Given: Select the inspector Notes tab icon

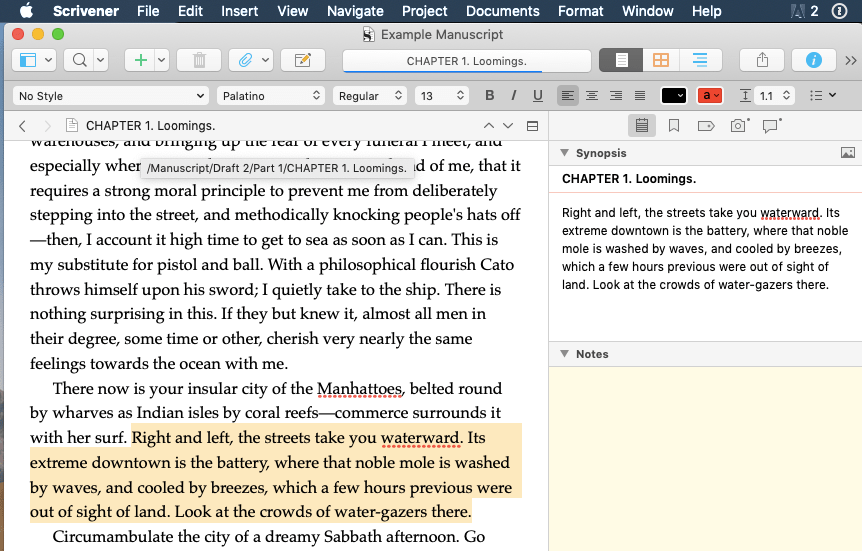Looking at the screenshot, I should click(642, 126).
